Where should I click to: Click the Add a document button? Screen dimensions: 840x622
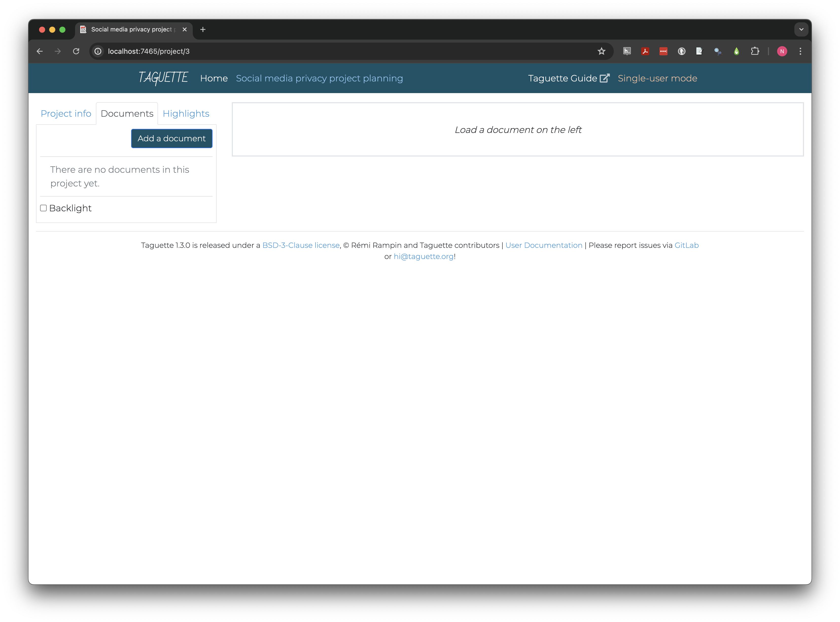pos(171,138)
